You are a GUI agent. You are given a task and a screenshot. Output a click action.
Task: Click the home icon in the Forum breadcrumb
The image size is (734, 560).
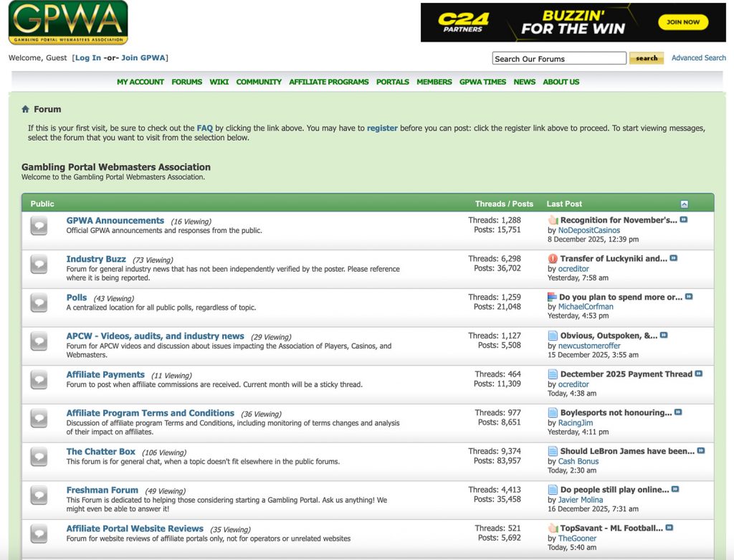tap(26, 109)
